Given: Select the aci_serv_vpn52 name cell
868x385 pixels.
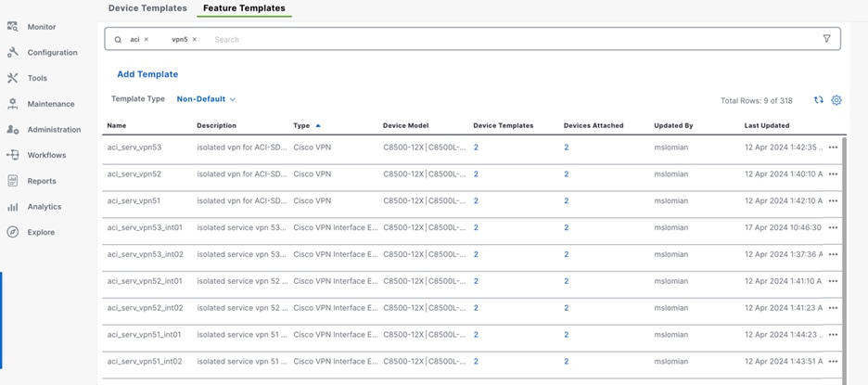Looking at the screenshot, I should click(134, 173).
